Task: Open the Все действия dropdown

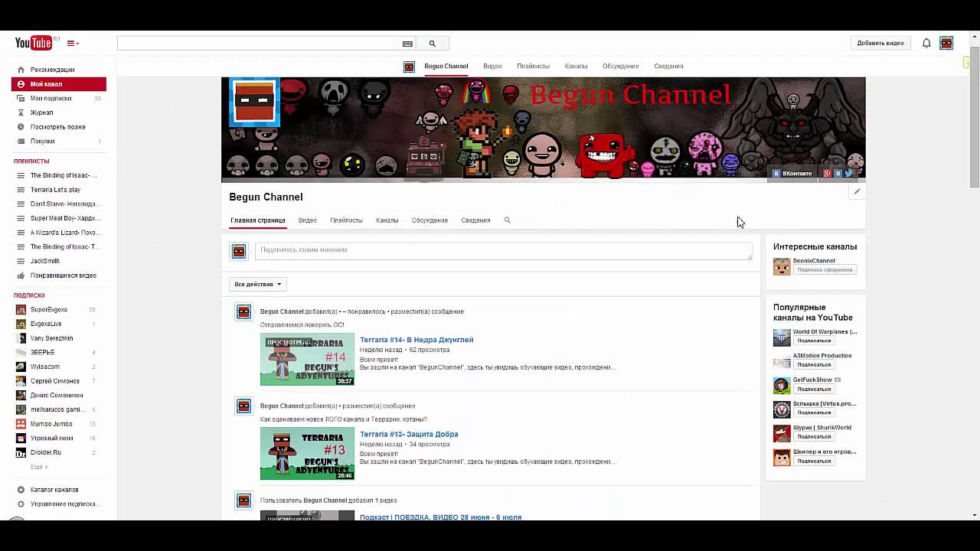Action: pyautogui.click(x=258, y=285)
